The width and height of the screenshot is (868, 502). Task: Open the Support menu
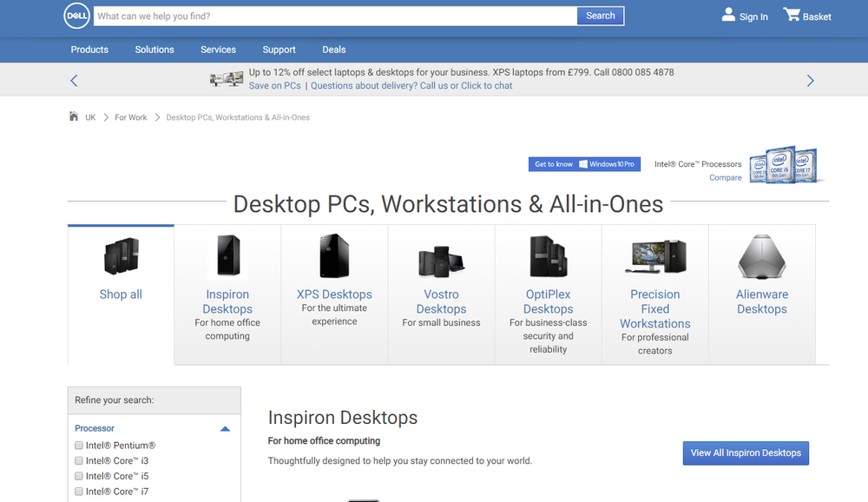tap(279, 50)
